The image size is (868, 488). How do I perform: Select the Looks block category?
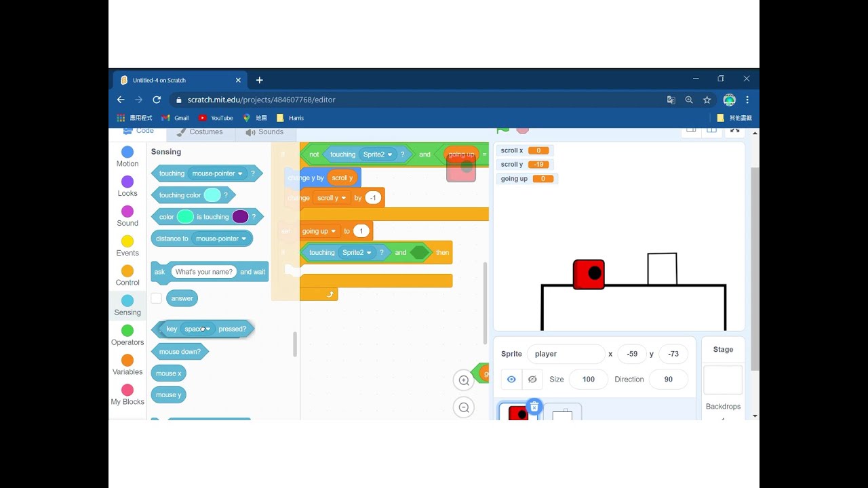tap(127, 186)
